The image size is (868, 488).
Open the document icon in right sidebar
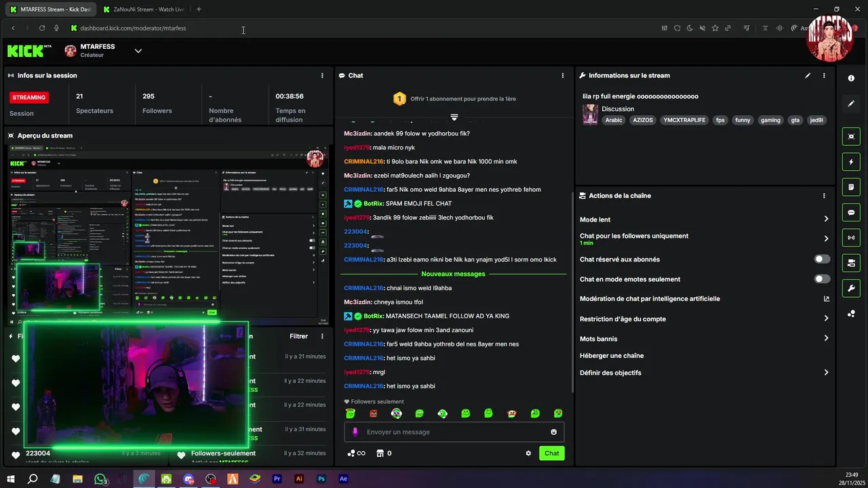click(x=851, y=187)
